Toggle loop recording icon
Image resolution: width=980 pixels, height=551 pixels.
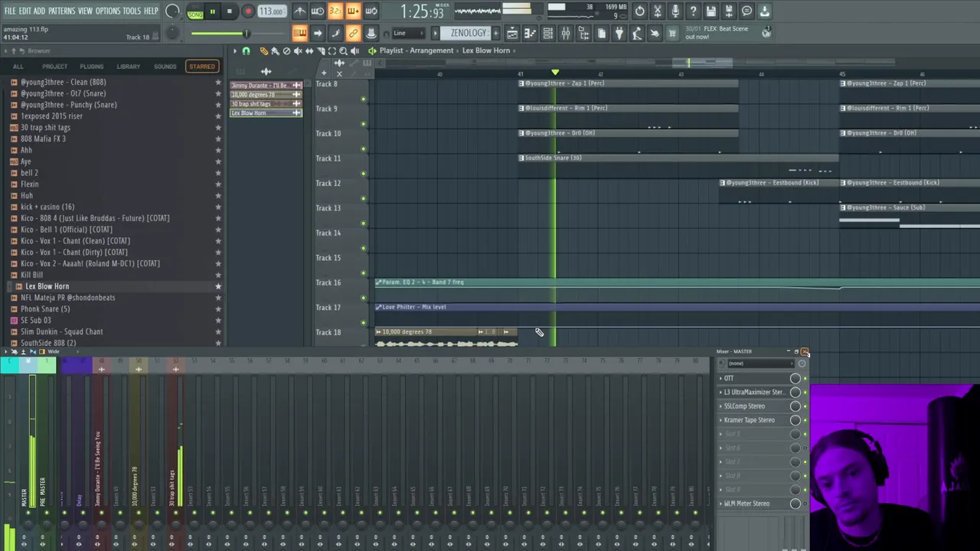point(371,11)
